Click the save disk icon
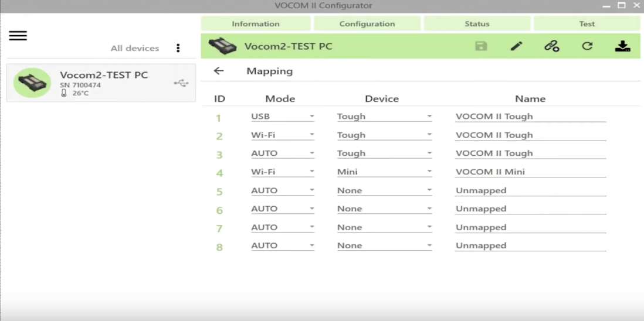 coord(481,46)
